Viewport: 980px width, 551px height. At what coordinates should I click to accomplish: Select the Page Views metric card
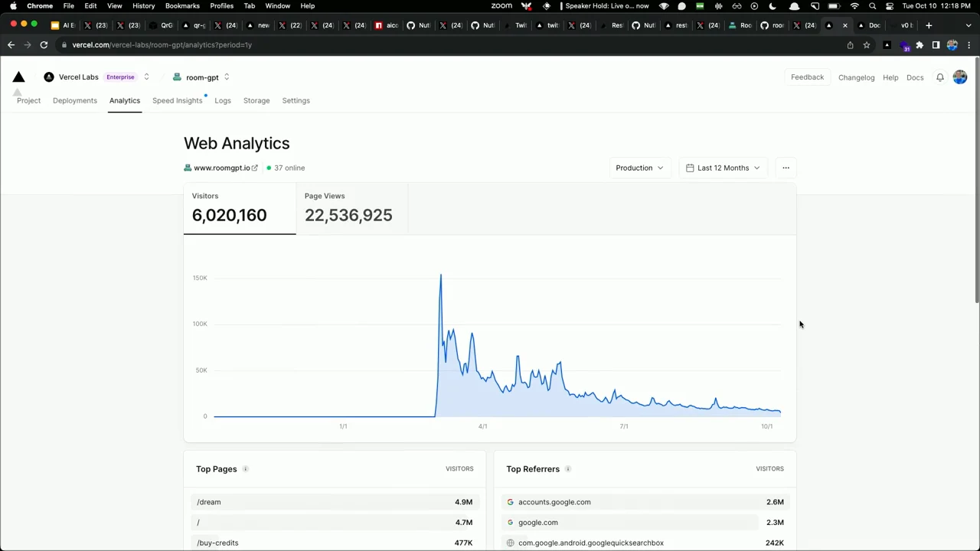tap(352, 208)
